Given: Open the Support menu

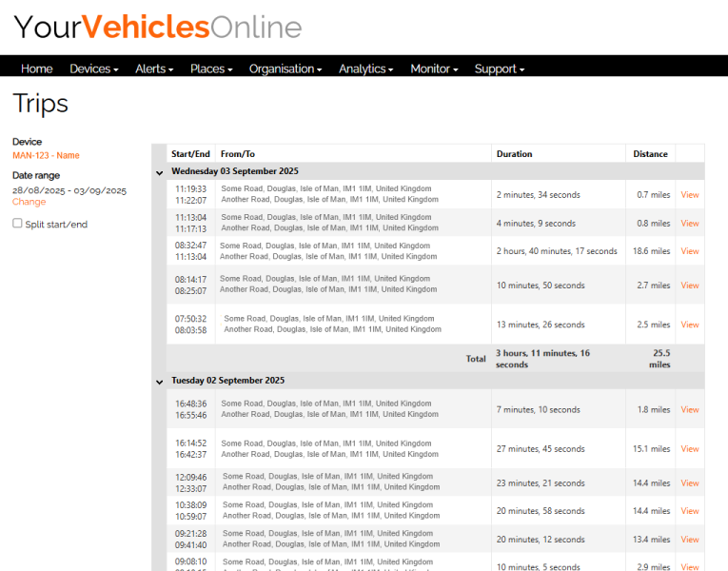Looking at the screenshot, I should coord(499,69).
